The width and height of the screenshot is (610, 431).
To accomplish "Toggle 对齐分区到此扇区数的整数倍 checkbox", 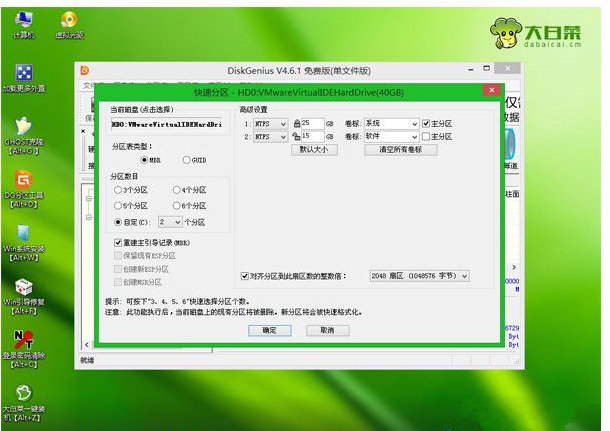I will tap(245, 276).
